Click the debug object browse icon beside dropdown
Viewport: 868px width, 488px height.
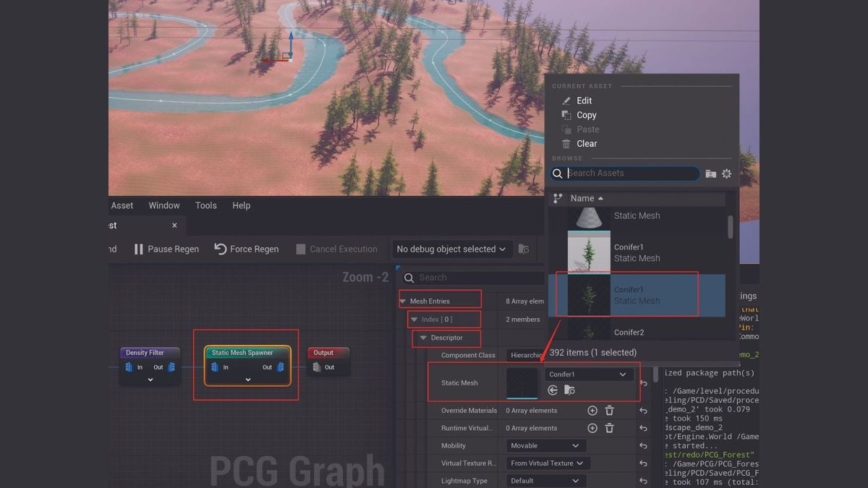(x=524, y=249)
